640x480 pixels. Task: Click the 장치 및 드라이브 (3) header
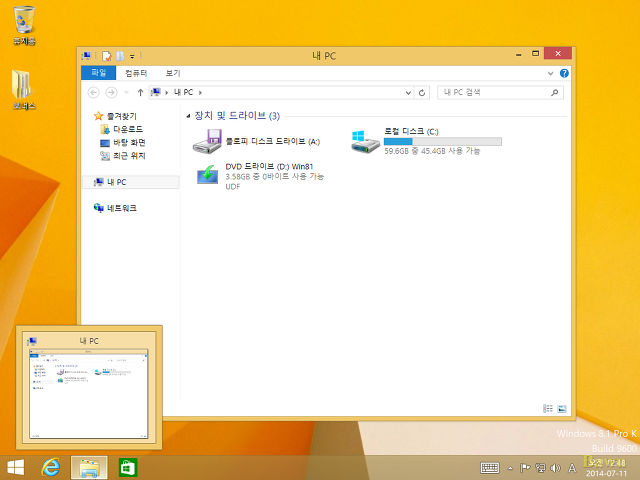tap(237, 116)
